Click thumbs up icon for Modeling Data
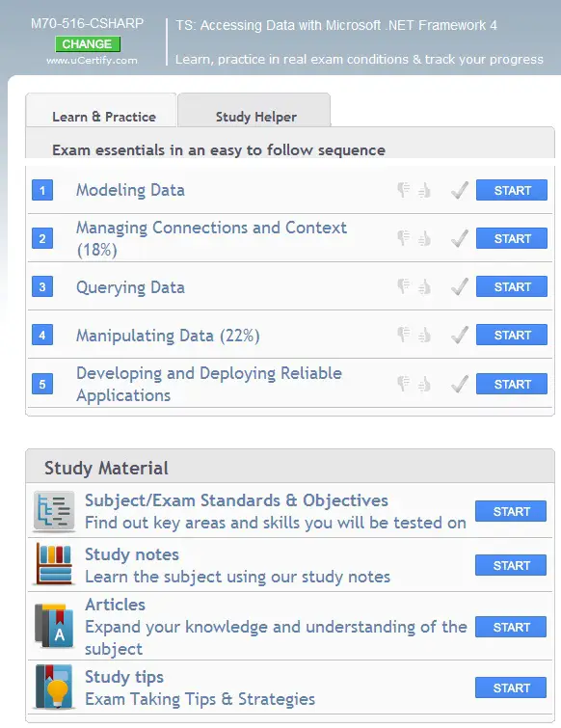The width and height of the screenshot is (561, 728). click(x=424, y=190)
